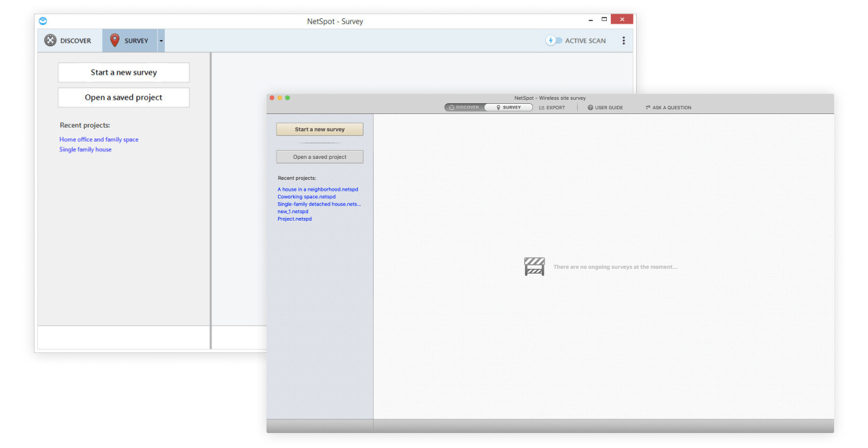Click 'There are no ongoing surveys at the moment...' text
The height and width of the screenshot is (448, 868).
[616, 267]
